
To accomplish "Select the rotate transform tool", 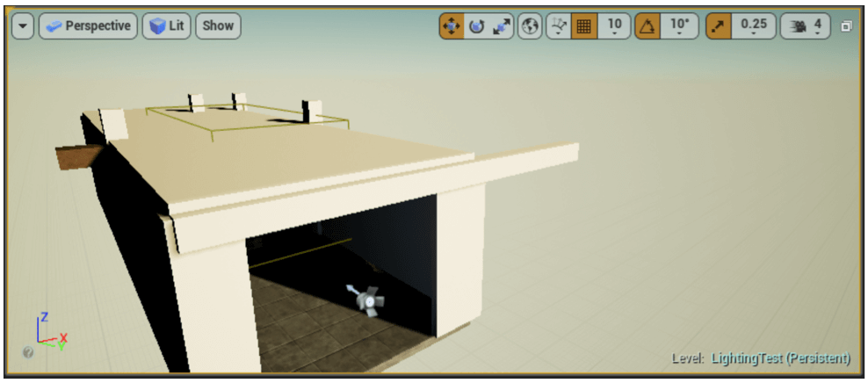I will 476,26.
